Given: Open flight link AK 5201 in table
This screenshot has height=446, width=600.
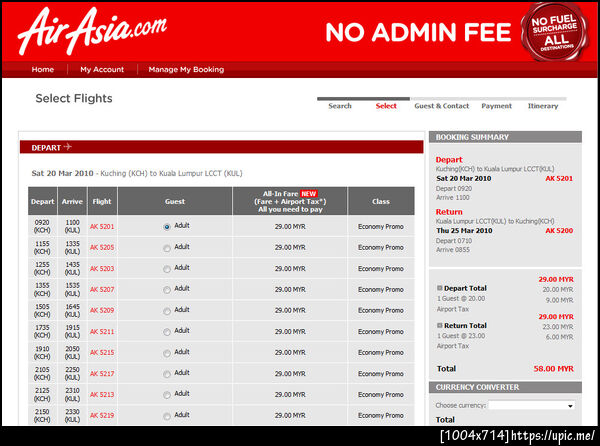Looking at the screenshot, I should (102, 227).
